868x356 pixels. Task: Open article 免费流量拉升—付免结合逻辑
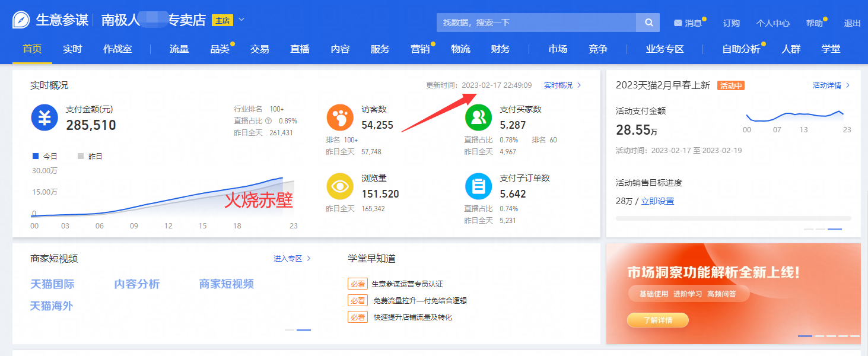[420, 301]
